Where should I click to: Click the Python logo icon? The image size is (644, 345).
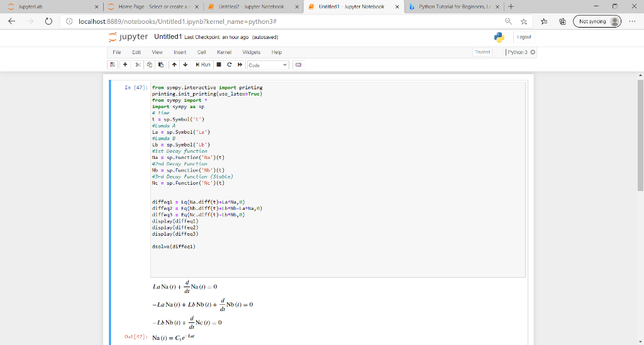point(499,37)
